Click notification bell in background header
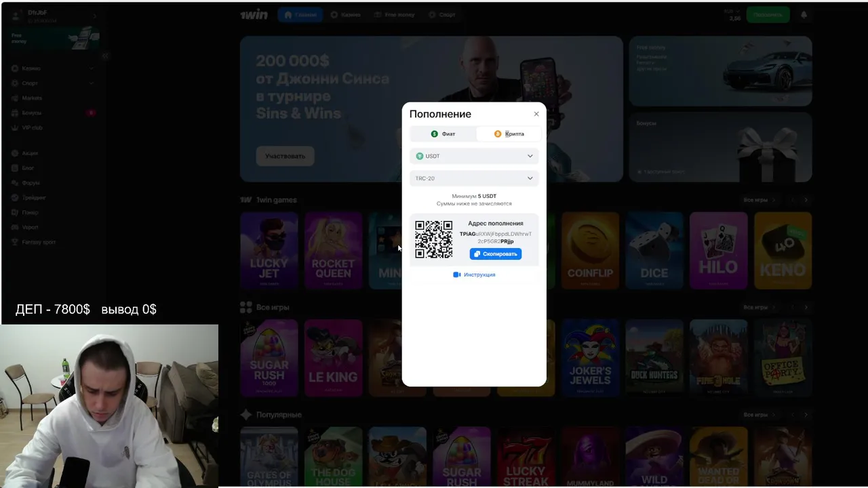This screenshot has height=488, width=868. (804, 14)
